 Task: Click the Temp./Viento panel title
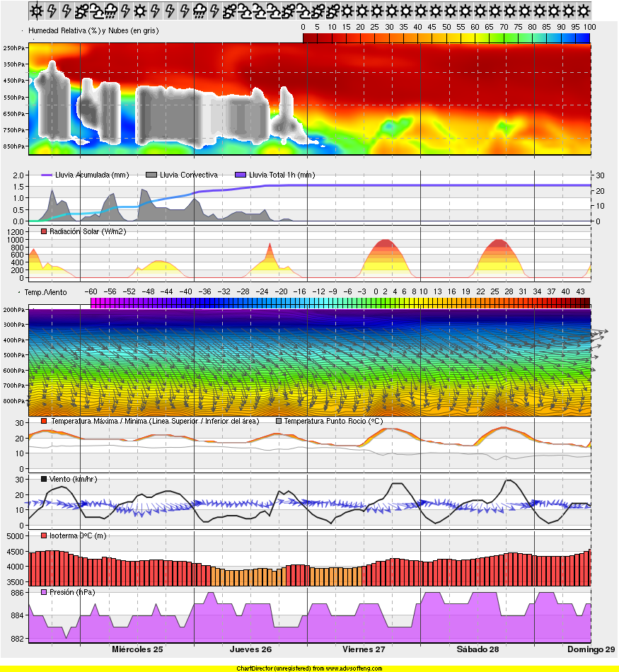pos(45,292)
